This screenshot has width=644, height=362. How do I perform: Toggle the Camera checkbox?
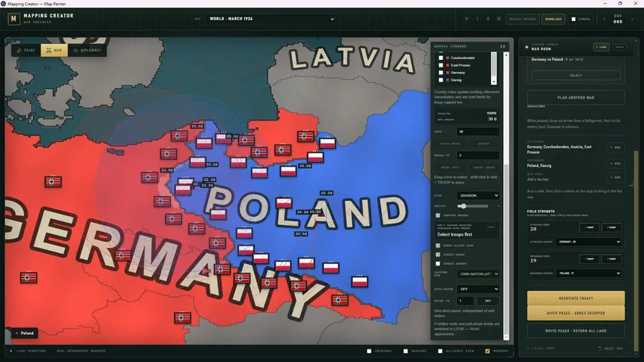574,19
